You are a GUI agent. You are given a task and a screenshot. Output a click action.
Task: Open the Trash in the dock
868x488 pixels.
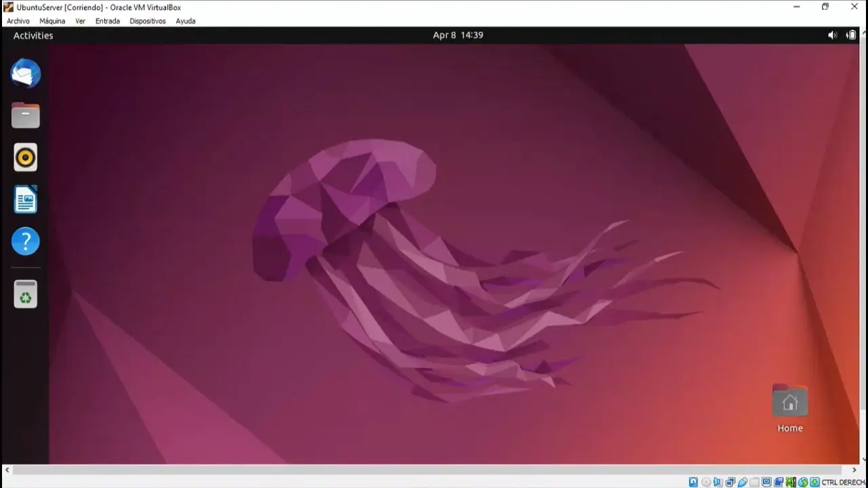pyautogui.click(x=26, y=293)
